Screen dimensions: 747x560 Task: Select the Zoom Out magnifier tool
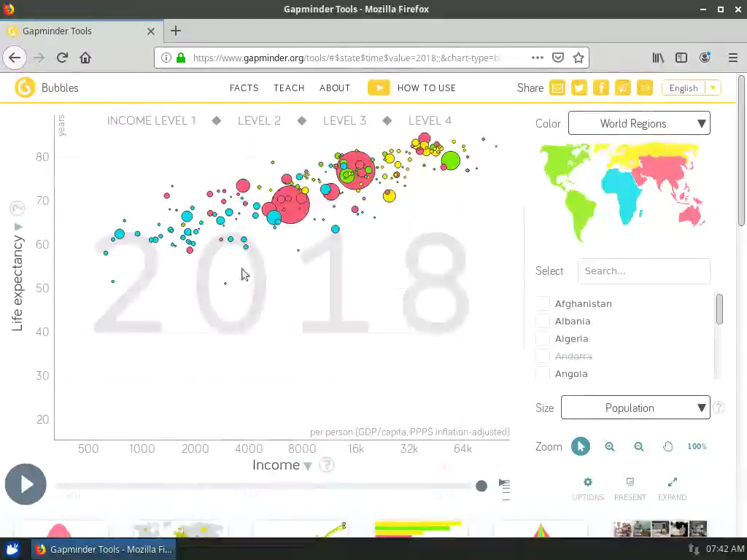[639, 446]
